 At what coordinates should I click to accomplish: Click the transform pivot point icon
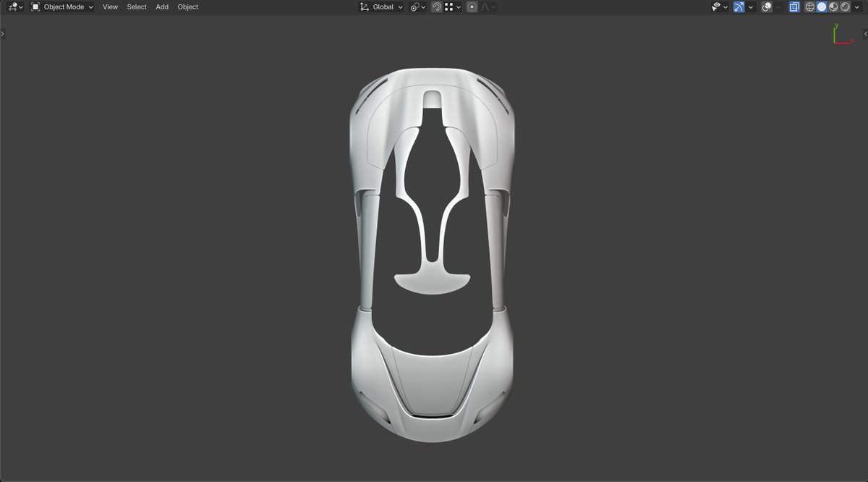pos(414,7)
